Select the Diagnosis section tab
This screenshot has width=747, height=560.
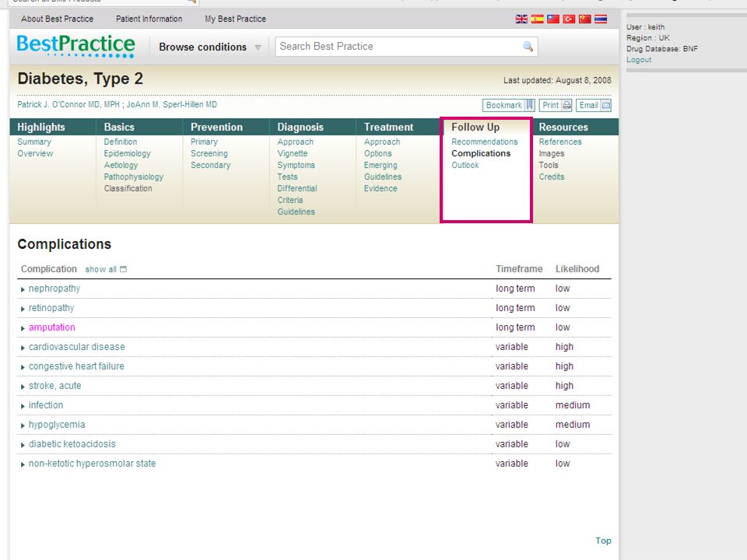pyautogui.click(x=300, y=127)
